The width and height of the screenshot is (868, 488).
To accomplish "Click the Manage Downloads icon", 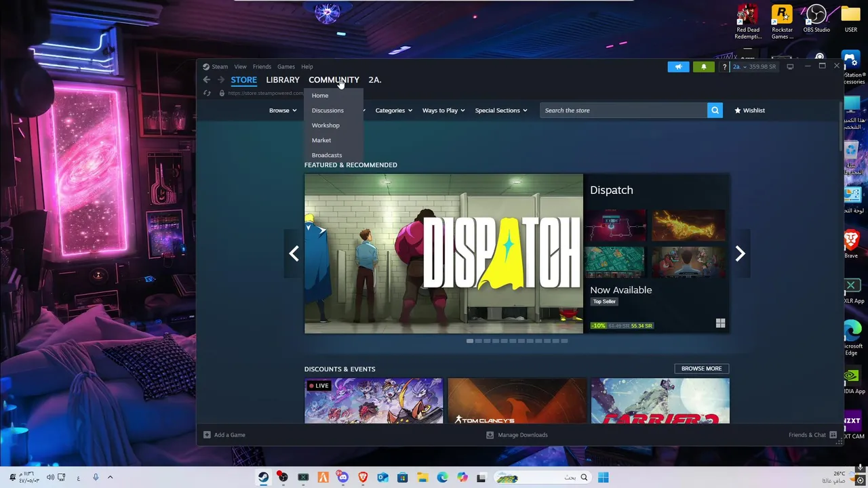I will [x=490, y=435].
